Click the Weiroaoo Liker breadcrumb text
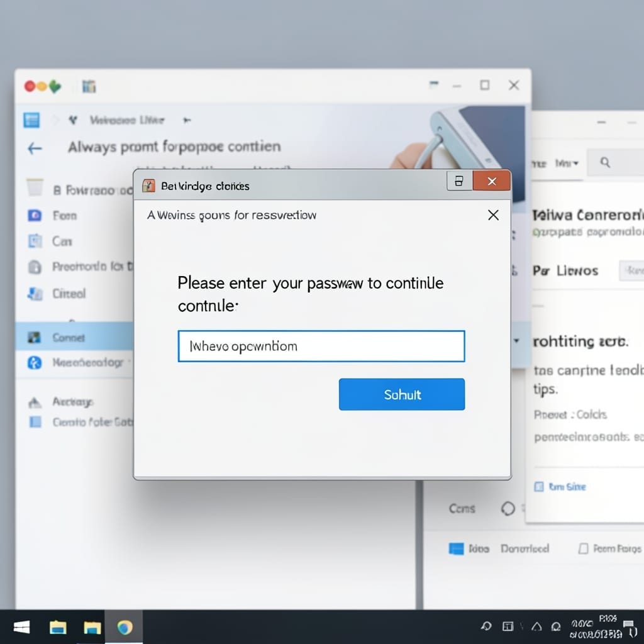644x644 pixels. (127, 120)
